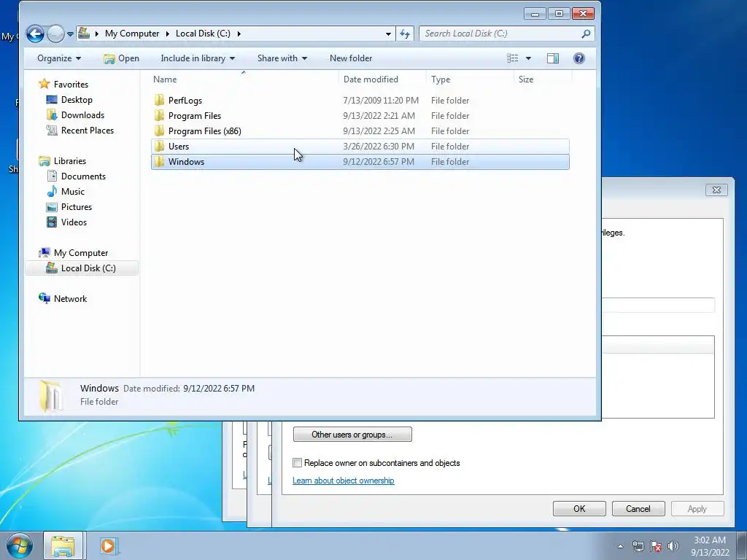Go back with the Explorer back arrow

[35, 34]
